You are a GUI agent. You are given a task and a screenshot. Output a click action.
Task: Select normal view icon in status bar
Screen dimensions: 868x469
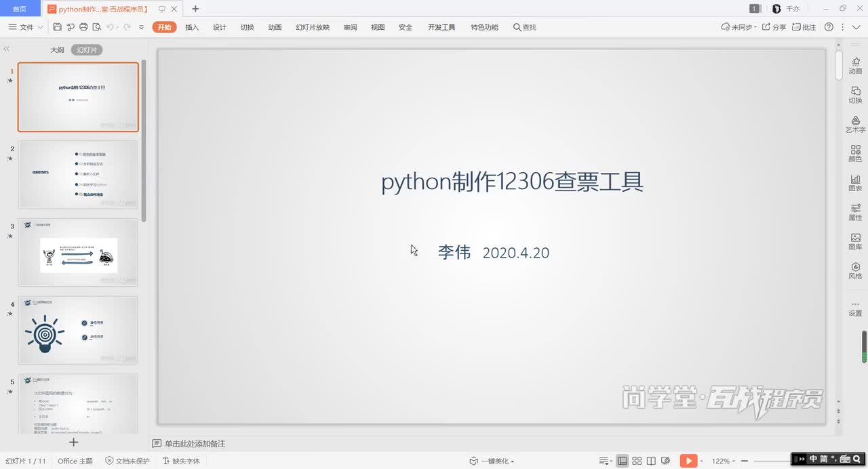(623, 461)
